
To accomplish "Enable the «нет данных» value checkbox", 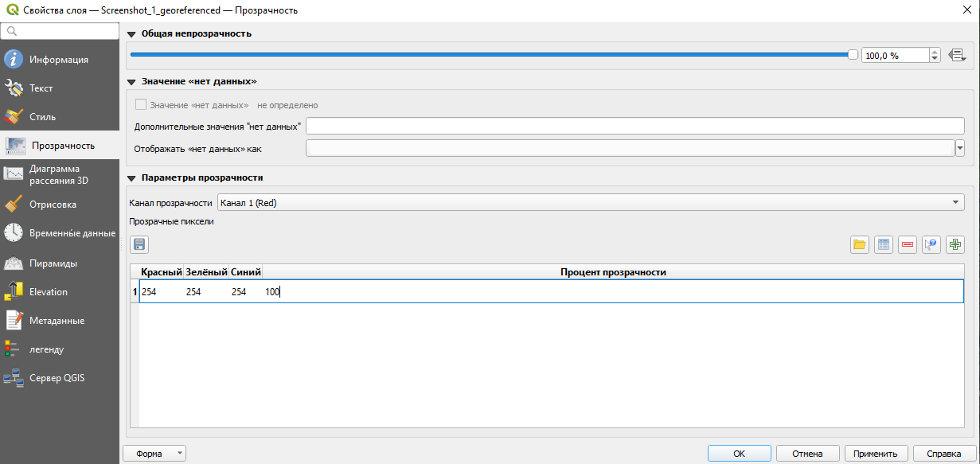I will point(141,104).
